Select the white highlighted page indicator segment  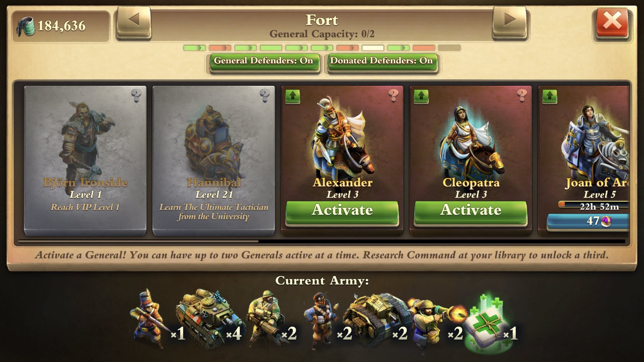click(x=373, y=48)
